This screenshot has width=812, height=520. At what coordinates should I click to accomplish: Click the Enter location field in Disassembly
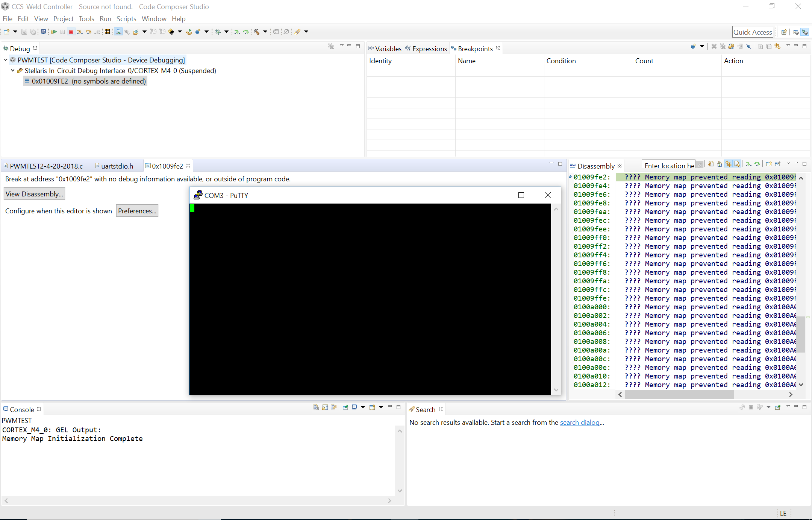(x=668, y=165)
